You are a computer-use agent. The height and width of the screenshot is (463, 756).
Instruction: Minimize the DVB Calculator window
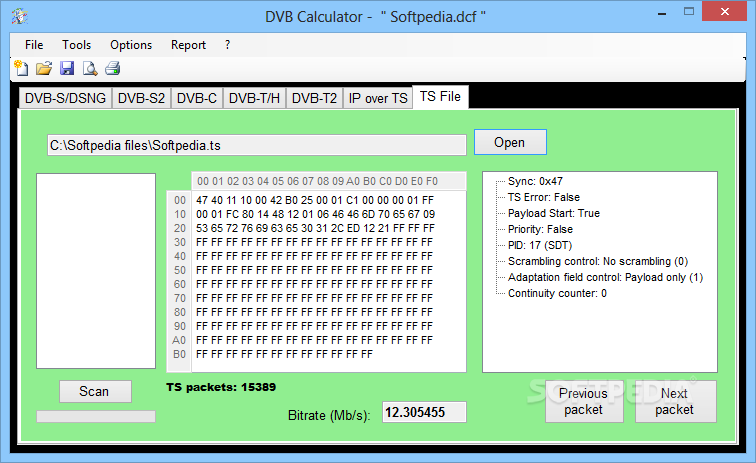coord(662,12)
